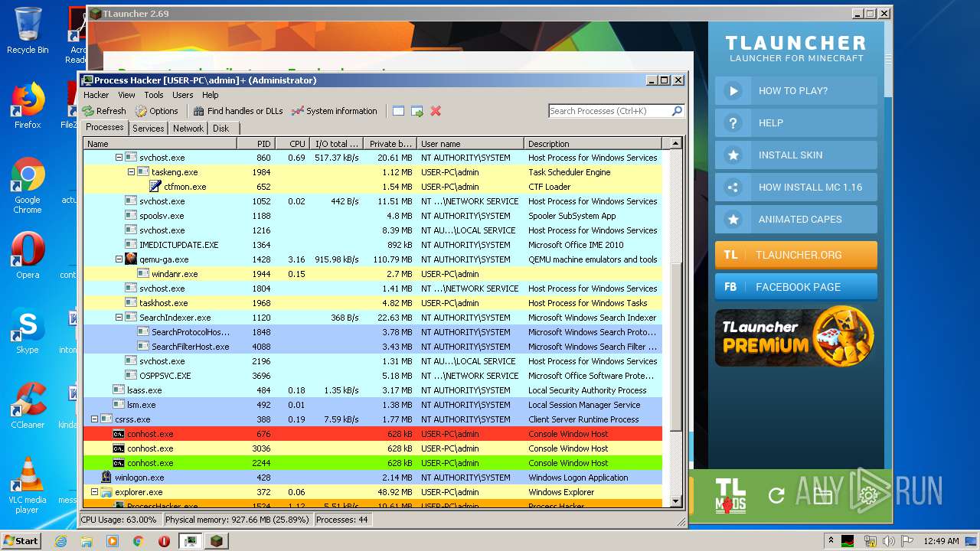980x551 pixels.
Task: Focus the Search Processes field
Action: 609,111
